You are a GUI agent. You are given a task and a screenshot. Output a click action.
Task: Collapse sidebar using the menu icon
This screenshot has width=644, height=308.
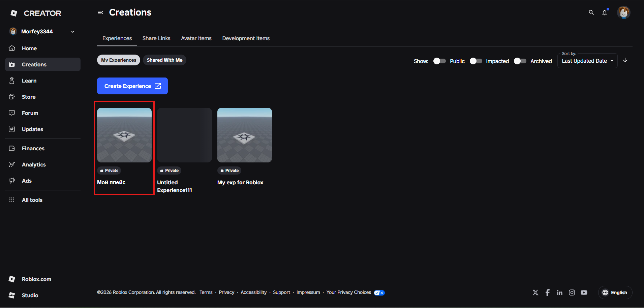(x=100, y=12)
